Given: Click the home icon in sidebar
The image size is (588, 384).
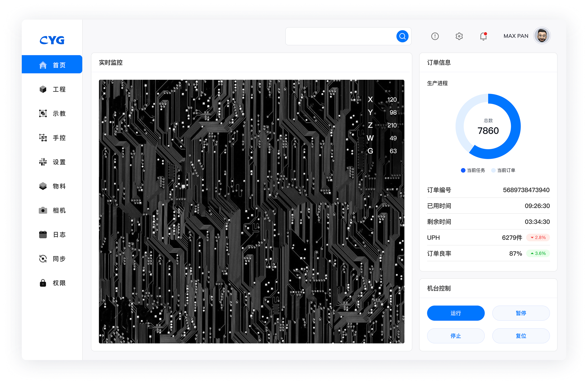Looking at the screenshot, I should pyautogui.click(x=43, y=65).
